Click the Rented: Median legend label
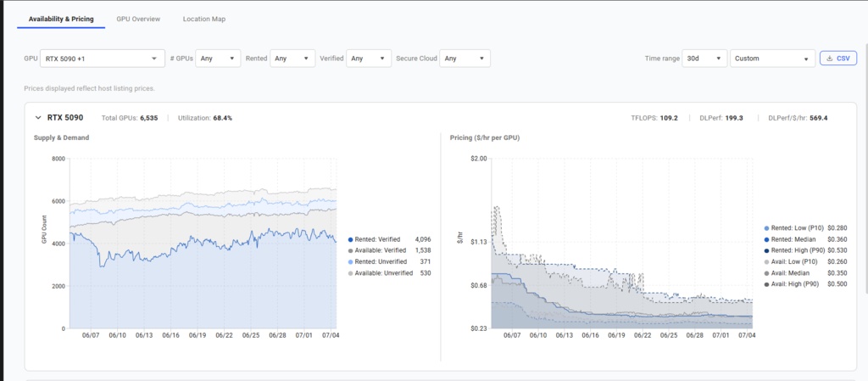 [793, 239]
